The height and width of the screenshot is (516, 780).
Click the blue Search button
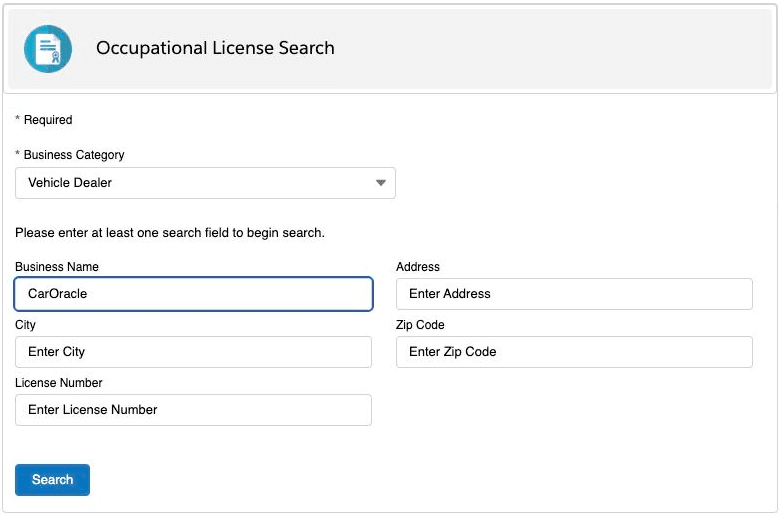pyautogui.click(x=52, y=480)
